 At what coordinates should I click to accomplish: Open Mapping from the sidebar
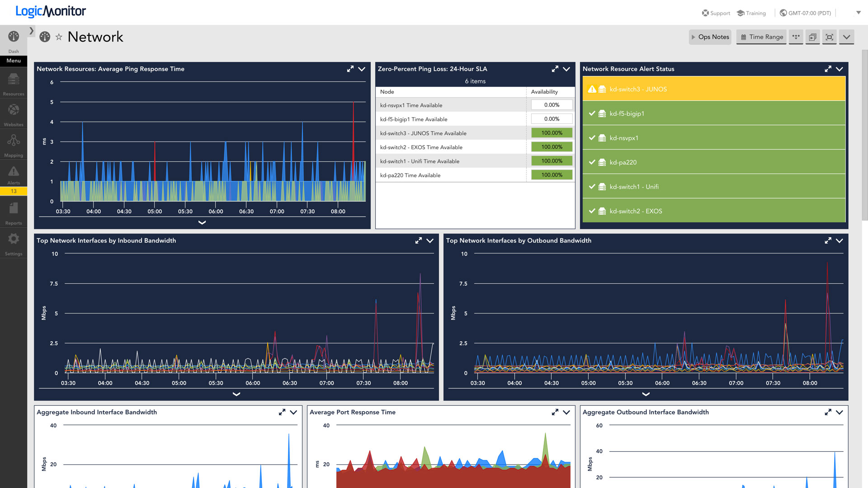click(14, 145)
